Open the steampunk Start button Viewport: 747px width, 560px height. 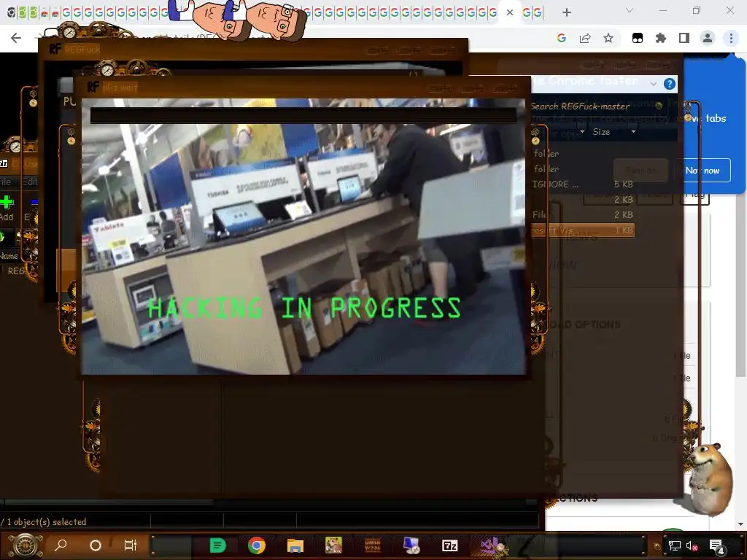click(x=26, y=545)
